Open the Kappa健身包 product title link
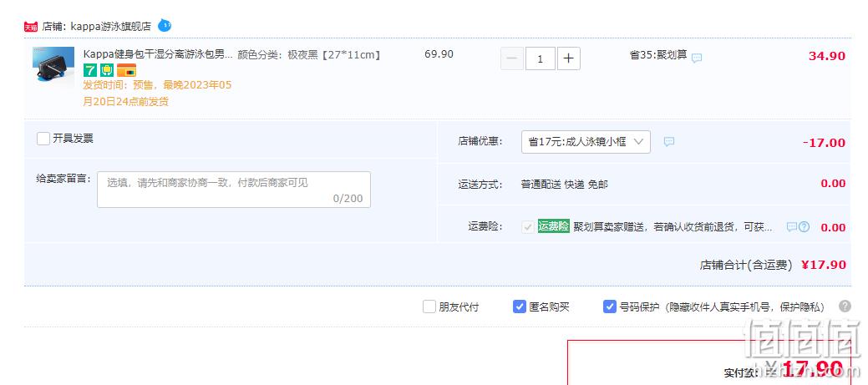 coord(159,55)
